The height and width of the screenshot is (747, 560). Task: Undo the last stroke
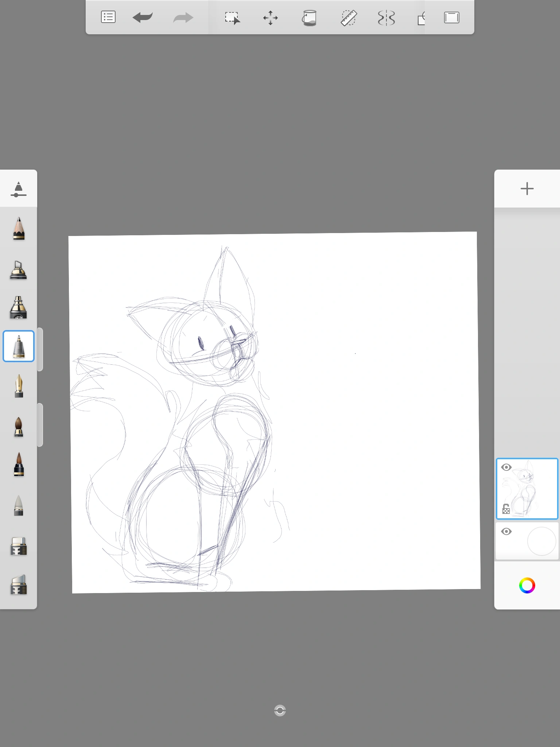(x=143, y=17)
